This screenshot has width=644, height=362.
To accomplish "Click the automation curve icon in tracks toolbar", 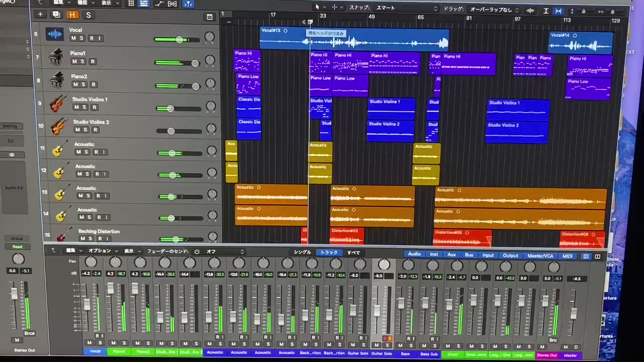I will pos(159,4).
